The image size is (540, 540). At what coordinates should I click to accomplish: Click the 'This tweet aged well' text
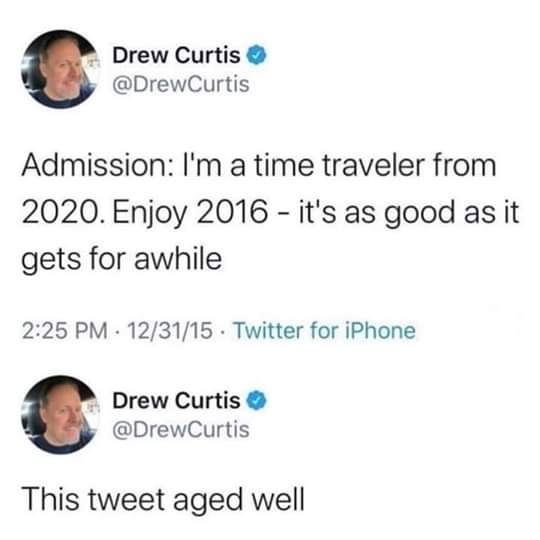(163, 500)
